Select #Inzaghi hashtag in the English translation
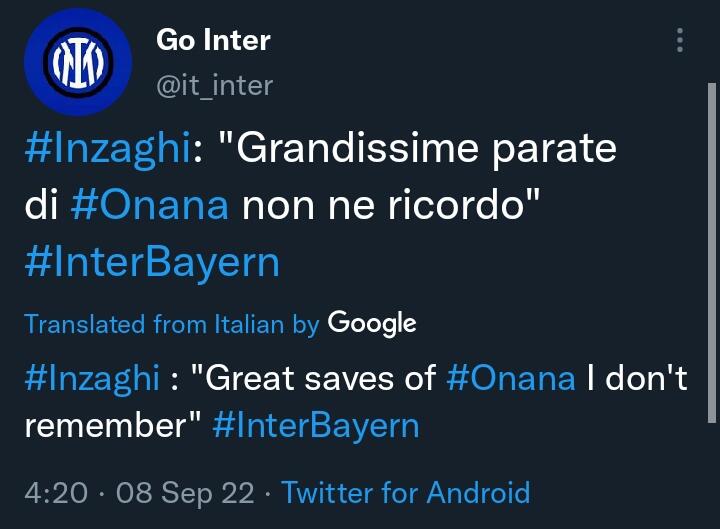Image resolution: width=720 pixels, height=529 pixels. coord(92,377)
